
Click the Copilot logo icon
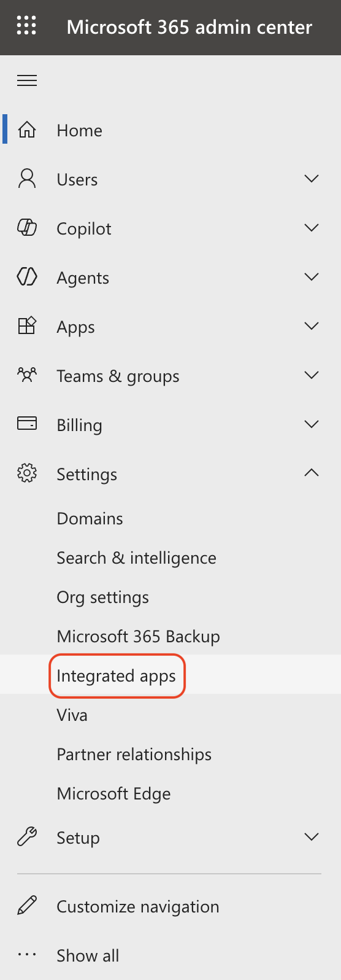(27, 228)
